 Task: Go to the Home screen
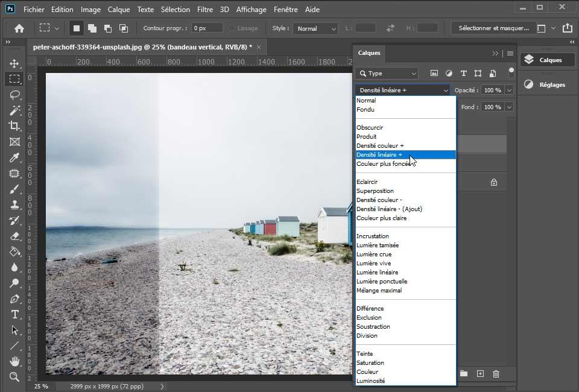[x=19, y=28]
